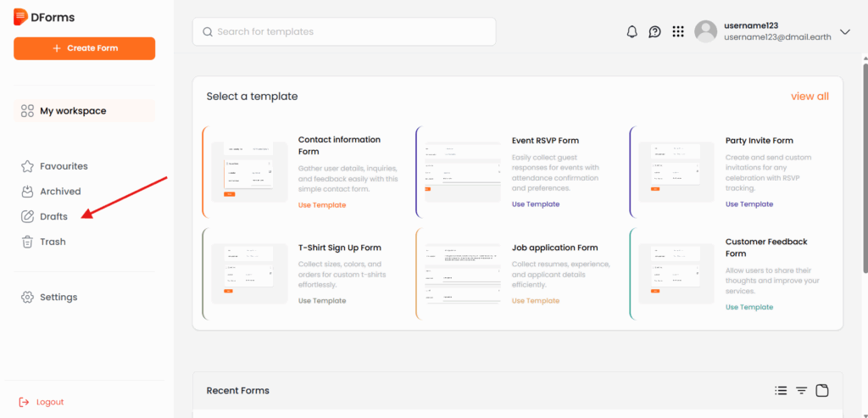Image resolution: width=868 pixels, height=418 pixels.
Task: Open the help chat icon
Action: [654, 32]
